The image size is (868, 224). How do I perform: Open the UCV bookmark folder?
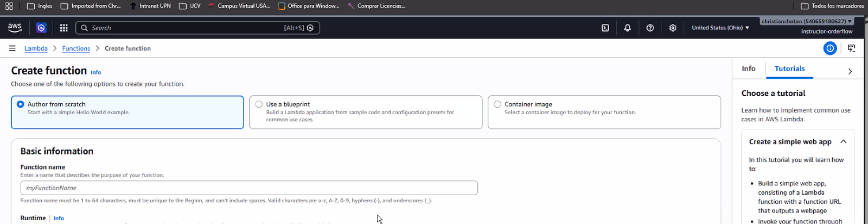190,6
